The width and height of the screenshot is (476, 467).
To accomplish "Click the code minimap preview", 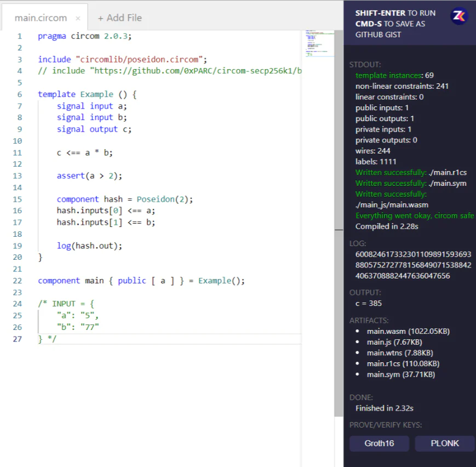I will [x=320, y=43].
